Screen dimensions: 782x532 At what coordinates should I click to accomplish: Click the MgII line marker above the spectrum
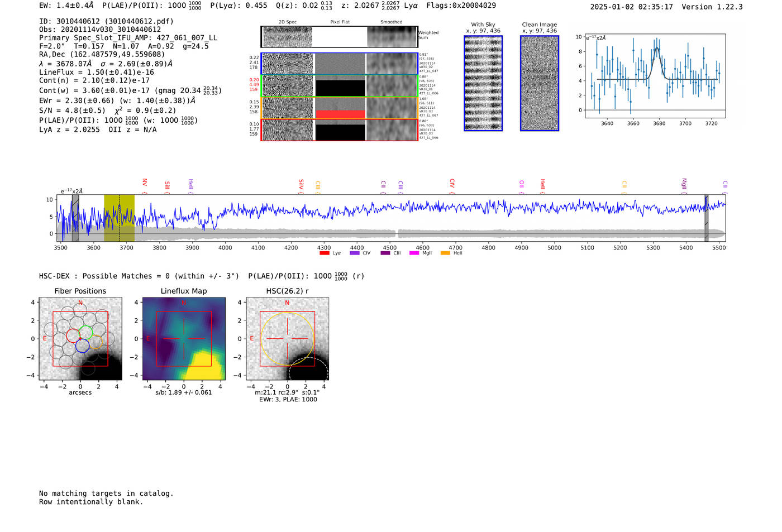684,184
